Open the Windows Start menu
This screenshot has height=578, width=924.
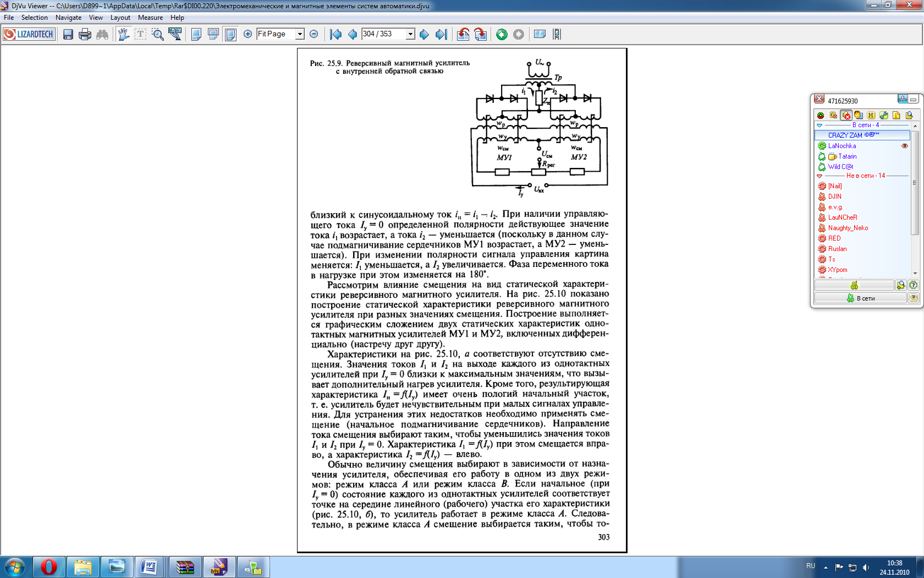point(15,567)
